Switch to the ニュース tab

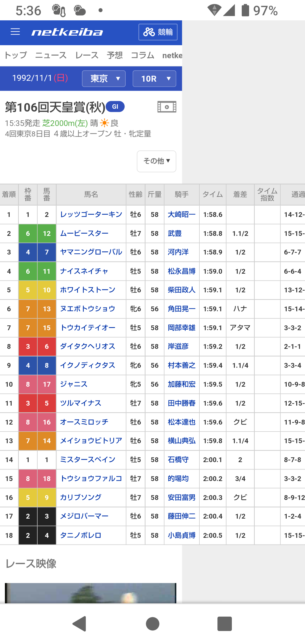coord(51,55)
